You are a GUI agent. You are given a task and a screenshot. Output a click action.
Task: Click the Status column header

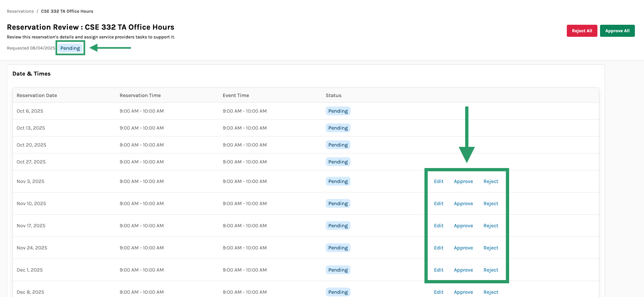[x=333, y=95]
